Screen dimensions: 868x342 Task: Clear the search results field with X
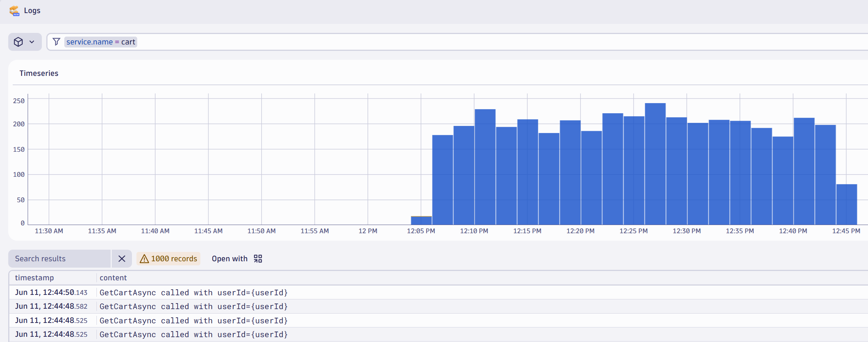coord(122,259)
